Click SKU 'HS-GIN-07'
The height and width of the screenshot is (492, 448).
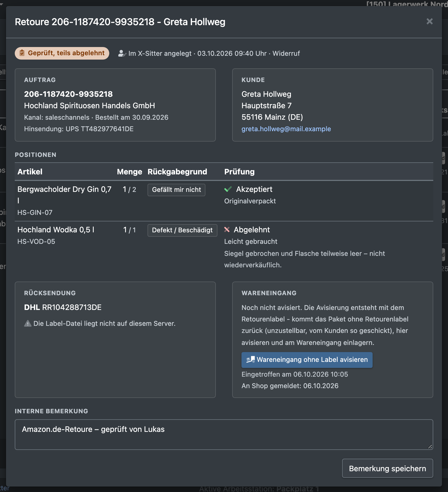35,213
